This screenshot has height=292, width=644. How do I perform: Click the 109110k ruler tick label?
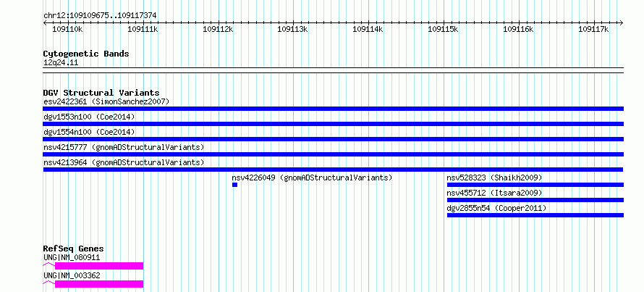click(68, 30)
